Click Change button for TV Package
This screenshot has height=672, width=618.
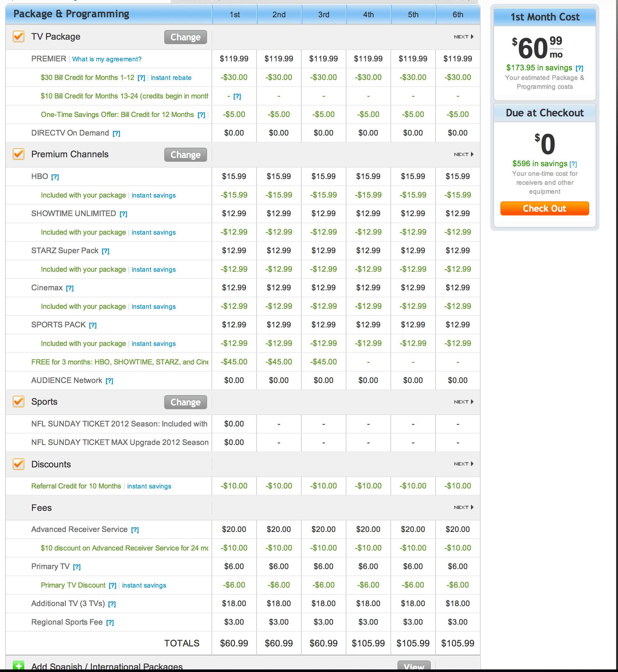(186, 37)
